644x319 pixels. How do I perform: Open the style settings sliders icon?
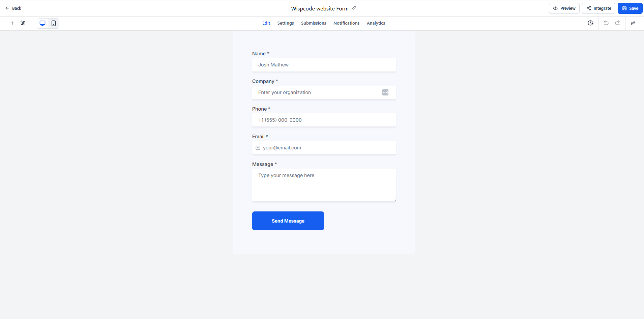tap(633, 23)
